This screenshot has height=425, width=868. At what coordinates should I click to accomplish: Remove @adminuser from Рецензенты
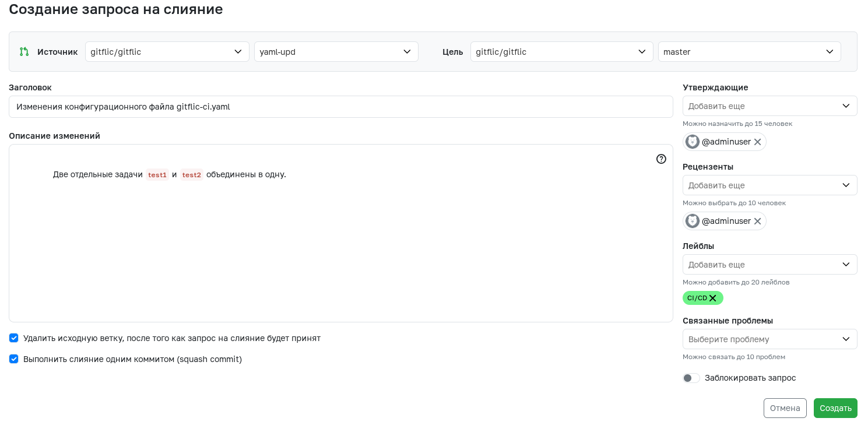point(757,221)
